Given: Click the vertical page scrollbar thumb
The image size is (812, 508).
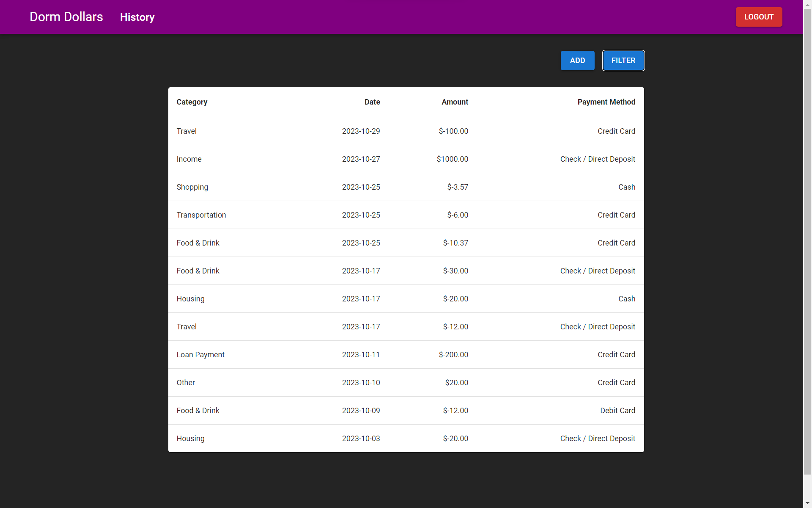Looking at the screenshot, I should coord(807,241).
